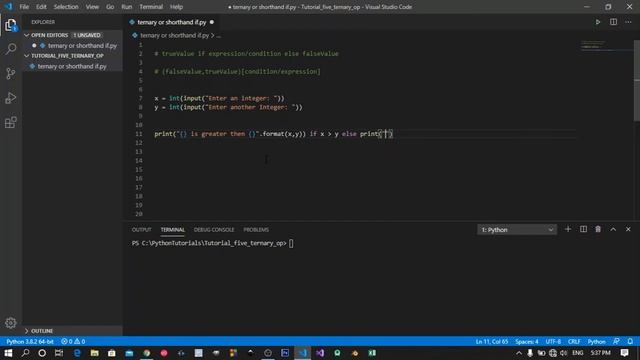
Task: Maximize the terminal panel size
Action: (x=613, y=229)
